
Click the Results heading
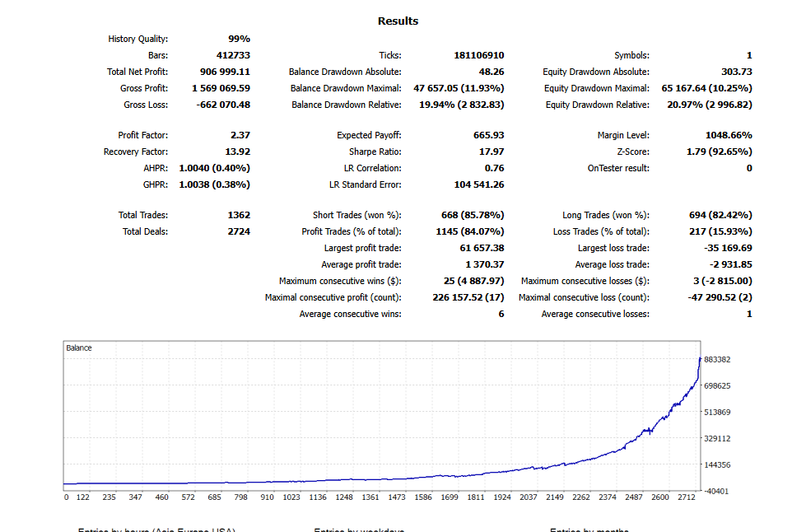click(398, 21)
